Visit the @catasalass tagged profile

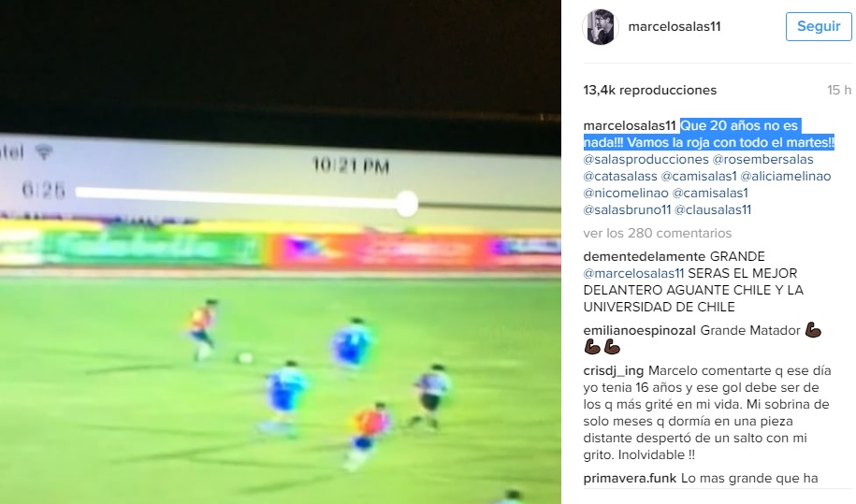620,176
